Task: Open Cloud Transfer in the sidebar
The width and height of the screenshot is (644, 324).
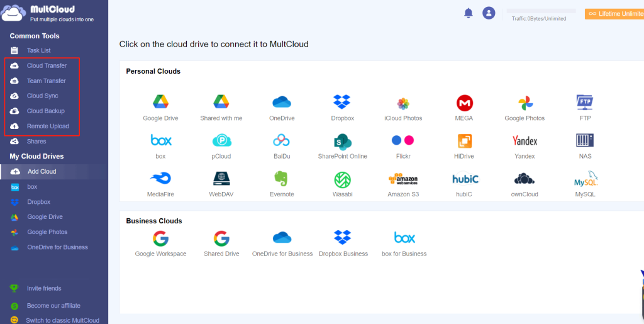Action: tap(47, 65)
